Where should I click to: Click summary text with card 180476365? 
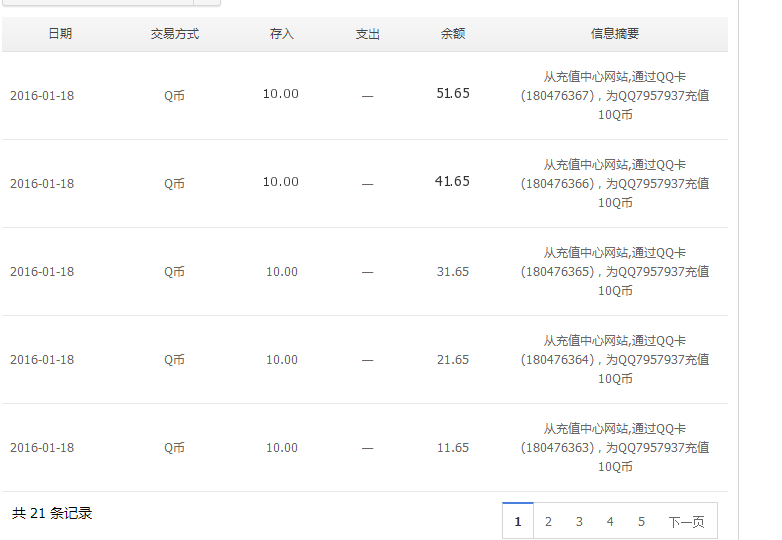(x=614, y=272)
